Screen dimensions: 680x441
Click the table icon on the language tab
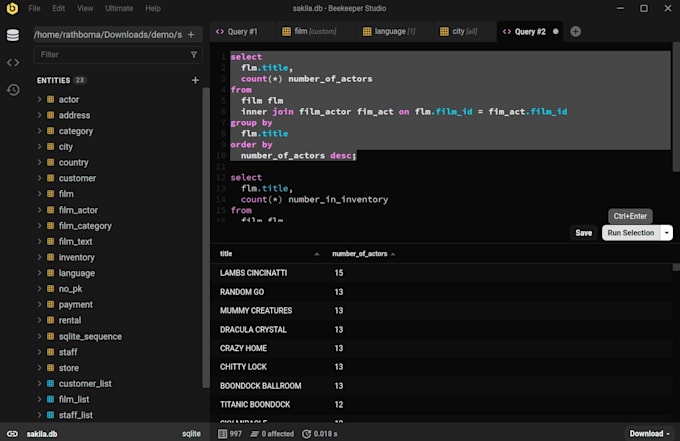[x=367, y=32]
